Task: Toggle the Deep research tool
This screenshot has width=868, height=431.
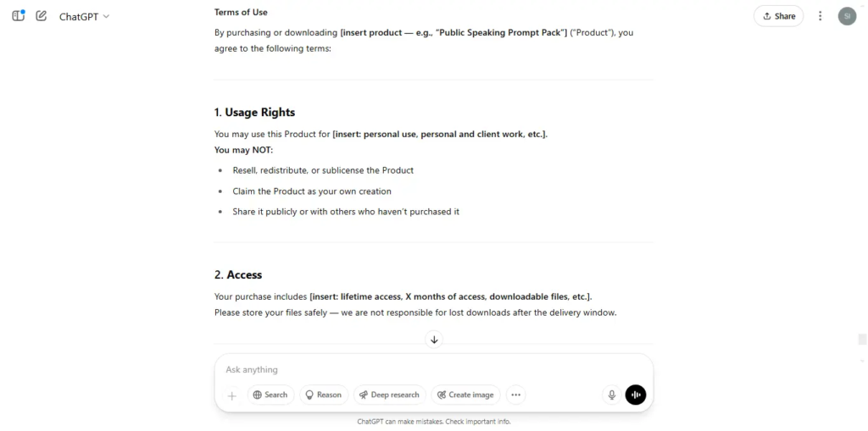Action: [x=389, y=395]
